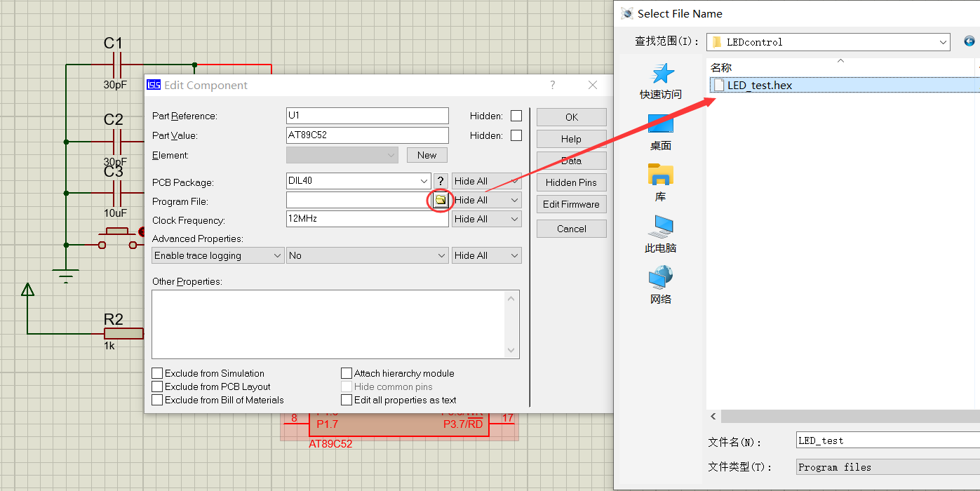Screen dimensions: 980x491
Task: Sort files by the Name column header
Action: [x=721, y=67]
